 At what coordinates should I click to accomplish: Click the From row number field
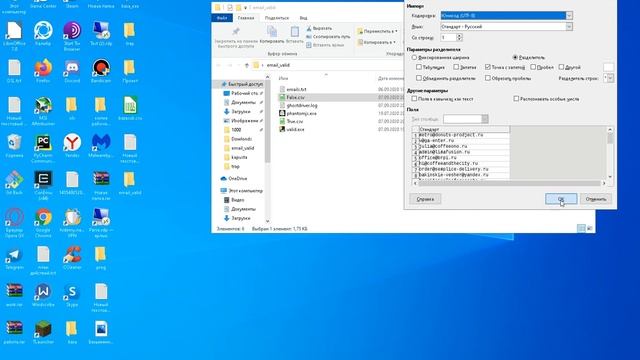pos(448,38)
